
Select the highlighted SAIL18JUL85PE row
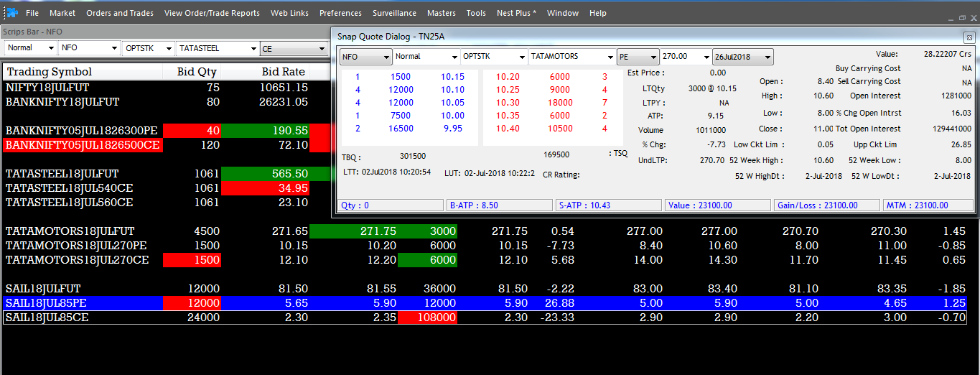pyautogui.click(x=485, y=303)
